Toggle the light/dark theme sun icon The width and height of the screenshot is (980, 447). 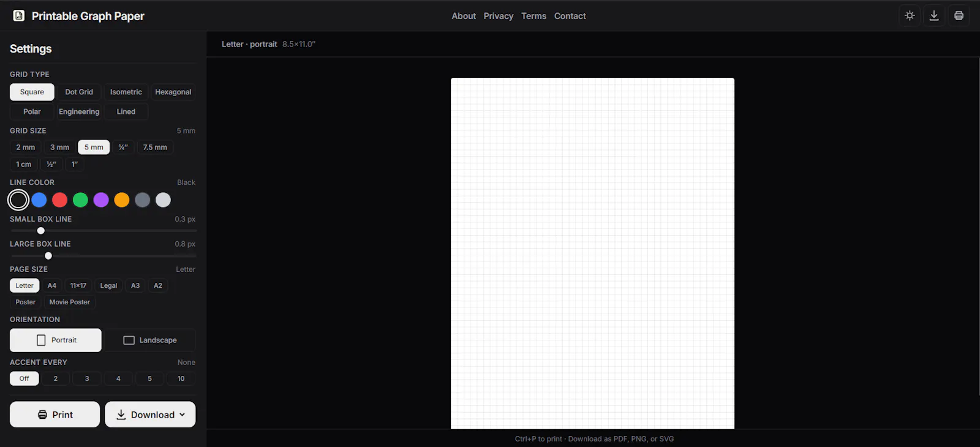pos(910,16)
